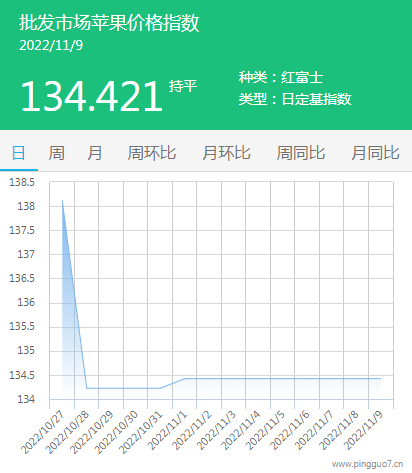
Task: Click the 批发市场苹果价格指数 title
Action: (x=109, y=23)
